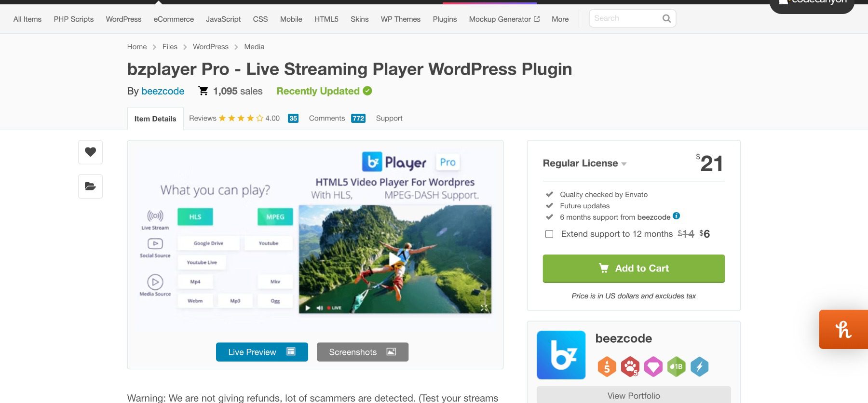Select WordPress in top navigation bar
868x403 pixels.
(123, 19)
